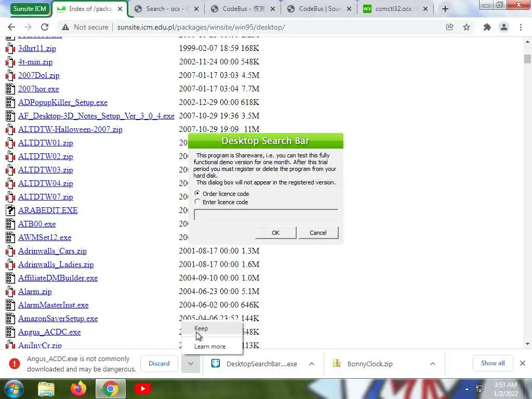Click the page scrollbar up arrow
Viewport: 532px width, 399px height.
pyautogui.click(x=527, y=42)
